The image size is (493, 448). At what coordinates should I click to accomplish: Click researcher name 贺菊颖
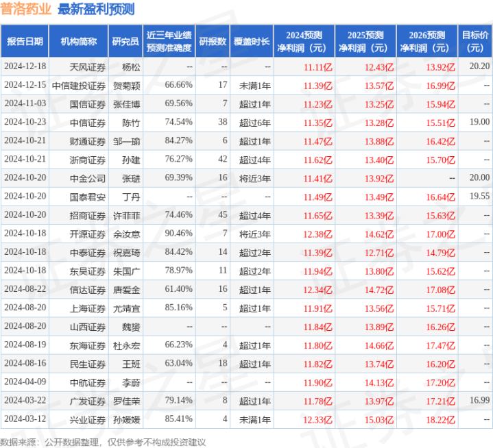click(127, 86)
